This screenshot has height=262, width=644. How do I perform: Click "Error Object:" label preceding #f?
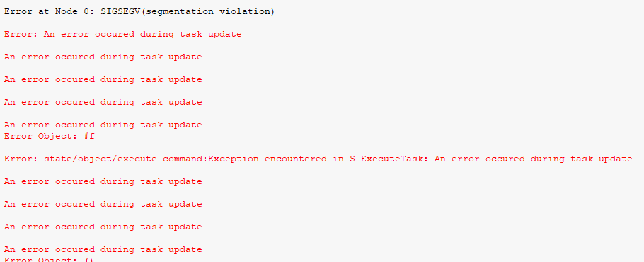coord(40,136)
